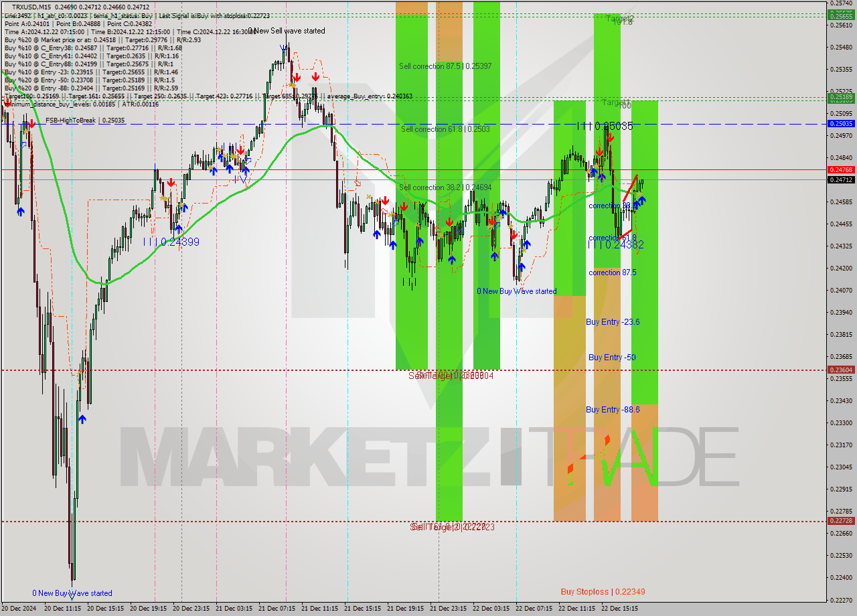Image resolution: width=857 pixels, height=616 pixels.
Task: Click the 0.23940 price axis value
Action: point(842,312)
